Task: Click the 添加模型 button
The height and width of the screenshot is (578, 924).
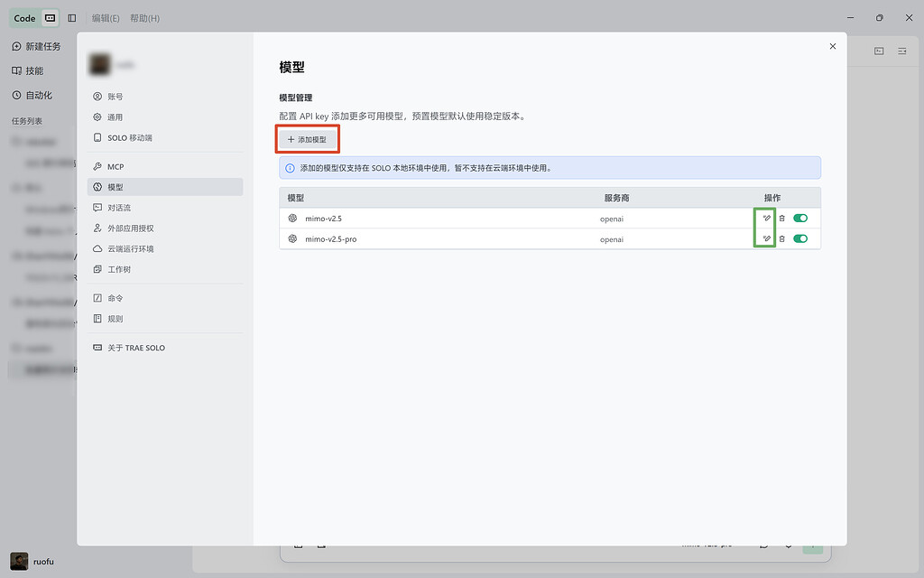Action: [307, 139]
